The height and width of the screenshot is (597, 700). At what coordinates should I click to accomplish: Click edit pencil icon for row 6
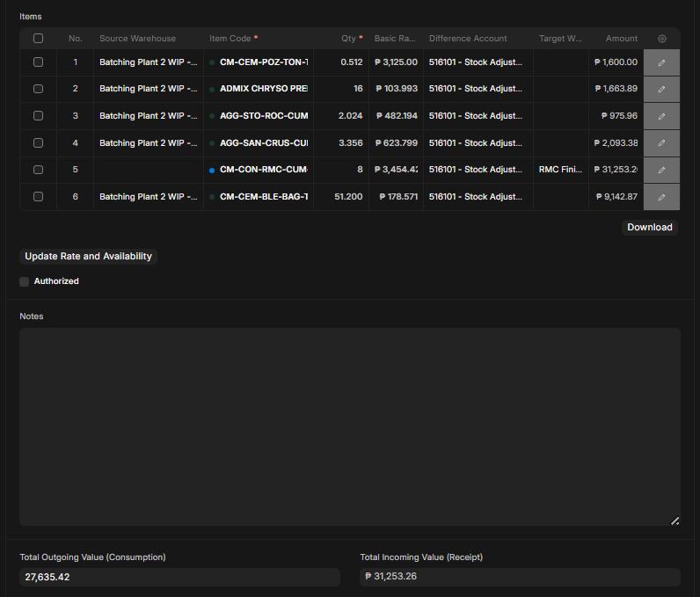click(x=661, y=197)
